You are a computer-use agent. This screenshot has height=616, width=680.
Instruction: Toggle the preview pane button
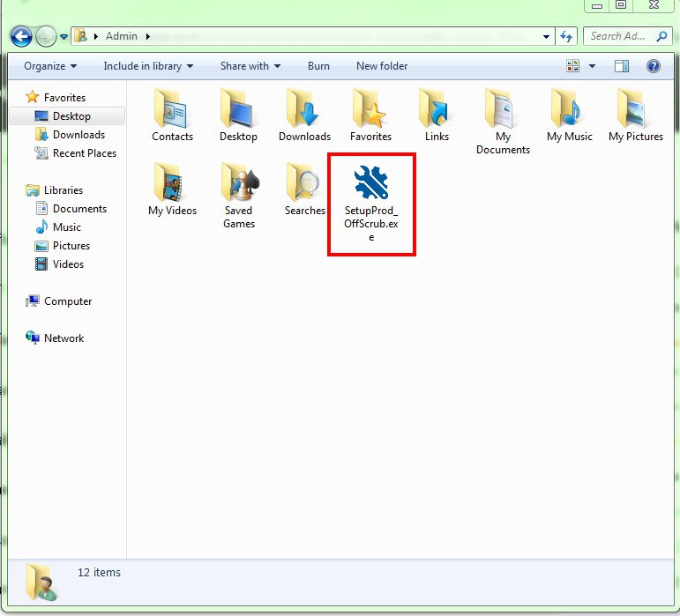pyautogui.click(x=622, y=66)
